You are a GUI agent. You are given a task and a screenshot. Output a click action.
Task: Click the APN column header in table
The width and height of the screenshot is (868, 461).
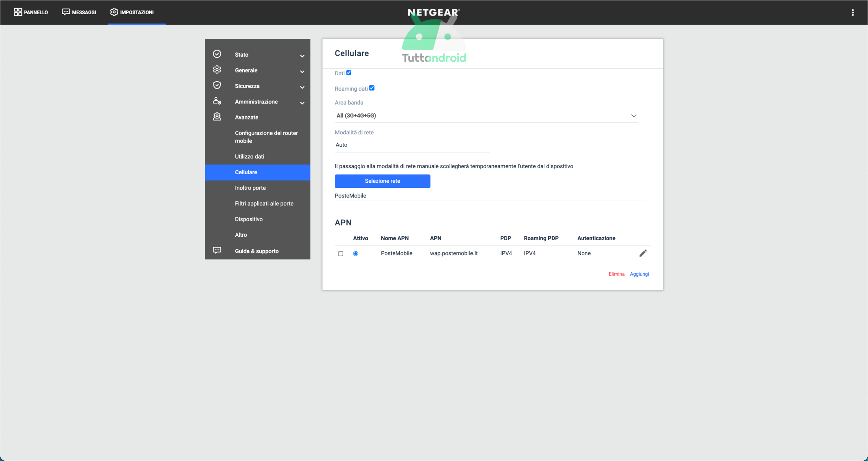[435, 238]
